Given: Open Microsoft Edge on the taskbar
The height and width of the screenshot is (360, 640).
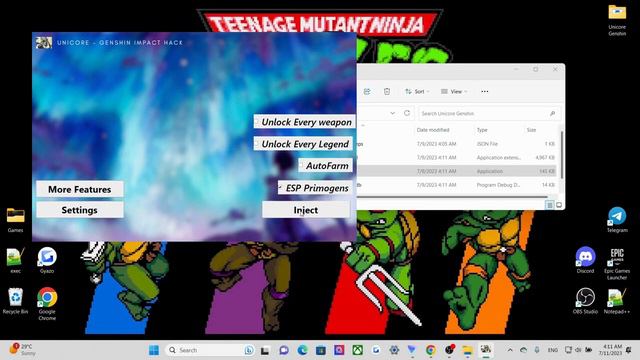Looking at the screenshot, I should coord(302,350).
